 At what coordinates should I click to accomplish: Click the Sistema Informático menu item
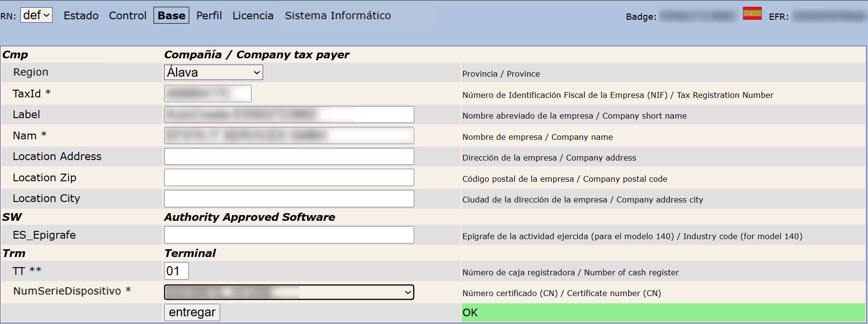338,15
